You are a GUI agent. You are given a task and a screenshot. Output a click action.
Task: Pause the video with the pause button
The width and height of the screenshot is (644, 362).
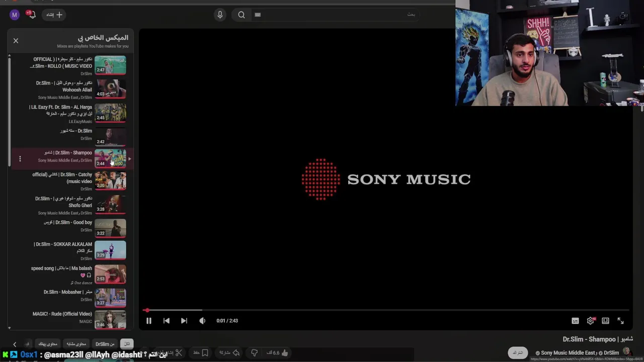(x=148, y=321)
